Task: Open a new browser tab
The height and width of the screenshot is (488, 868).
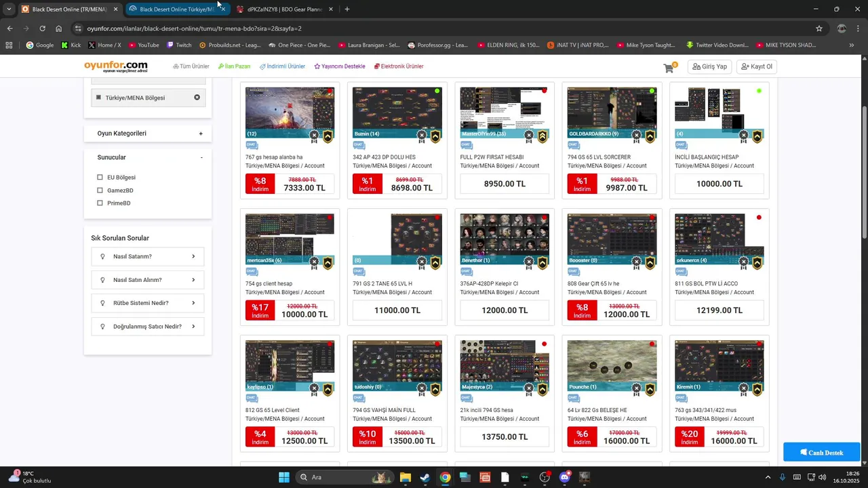Action: click(347, 9)
